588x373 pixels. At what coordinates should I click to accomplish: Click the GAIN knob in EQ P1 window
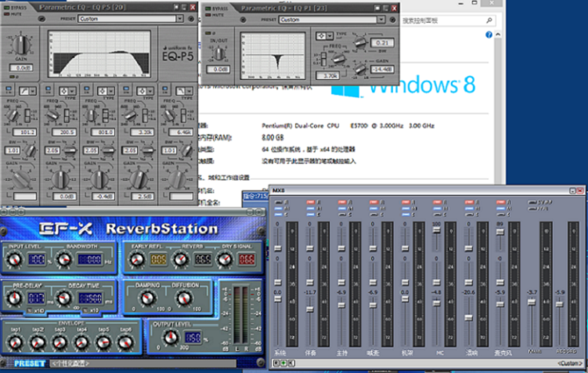point(360,69)
